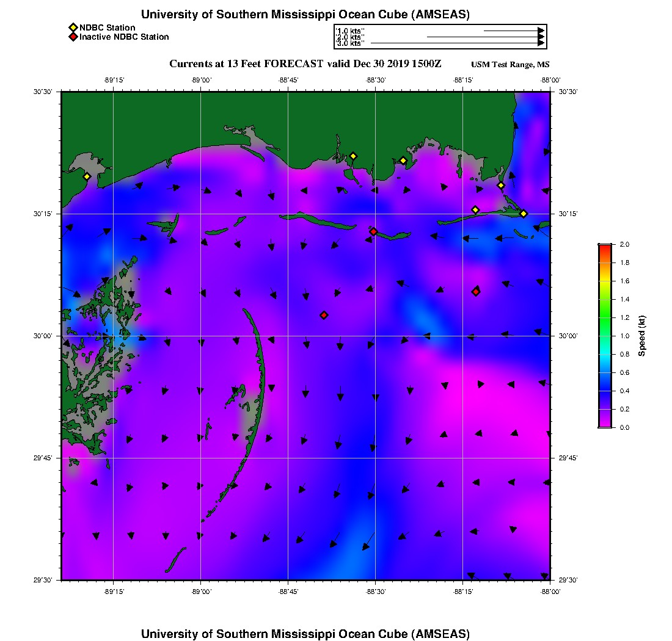Select the red inactive station nearest 30°00' latitude
The image size is (672, 641).
pyautogui.click(x=324, y=315)
